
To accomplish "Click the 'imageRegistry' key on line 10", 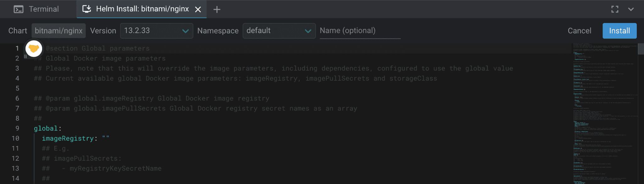I will click(68, 138).
